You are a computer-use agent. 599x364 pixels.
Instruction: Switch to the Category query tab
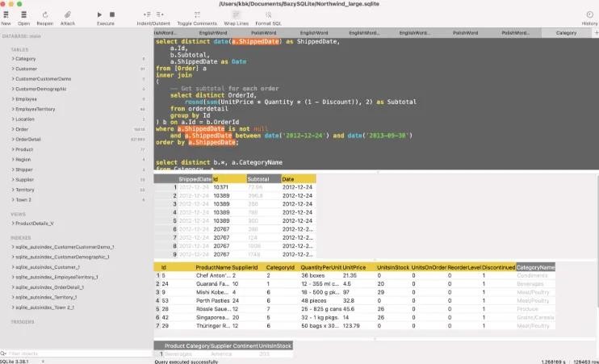(x=566, y=33)
